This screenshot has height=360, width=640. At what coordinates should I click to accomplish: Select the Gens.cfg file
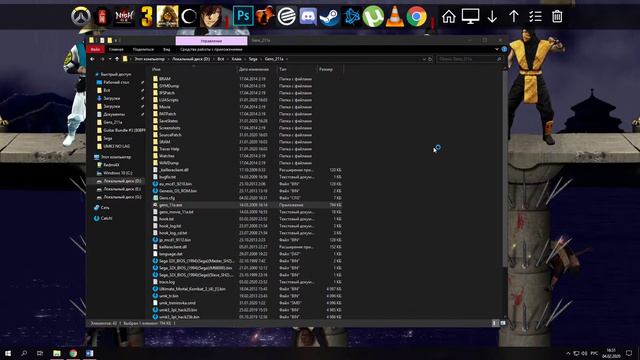tap(167, 198)
